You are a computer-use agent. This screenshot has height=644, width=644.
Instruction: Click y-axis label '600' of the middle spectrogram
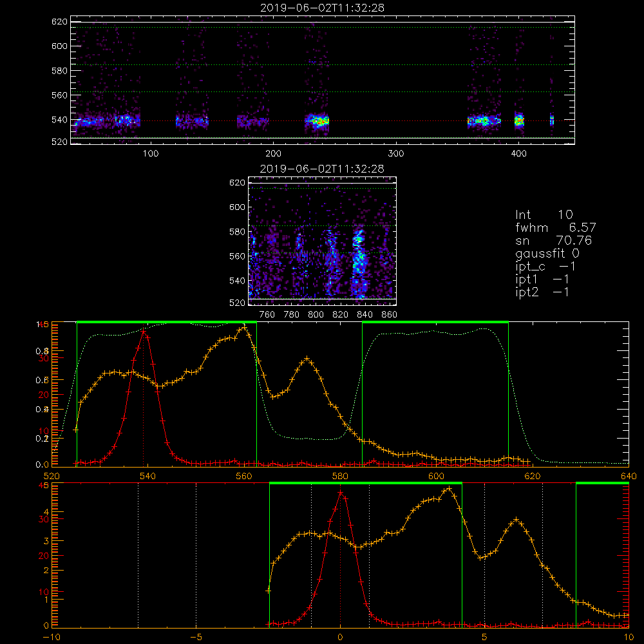[x=238, y=207]
